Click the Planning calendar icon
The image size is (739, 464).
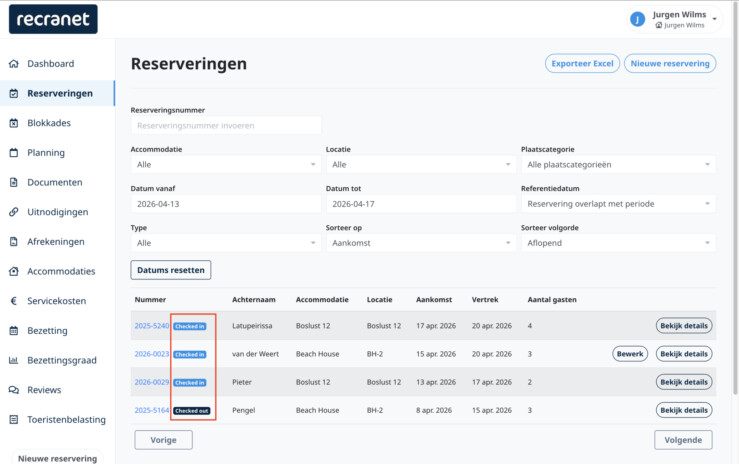(x=14, y=153)
